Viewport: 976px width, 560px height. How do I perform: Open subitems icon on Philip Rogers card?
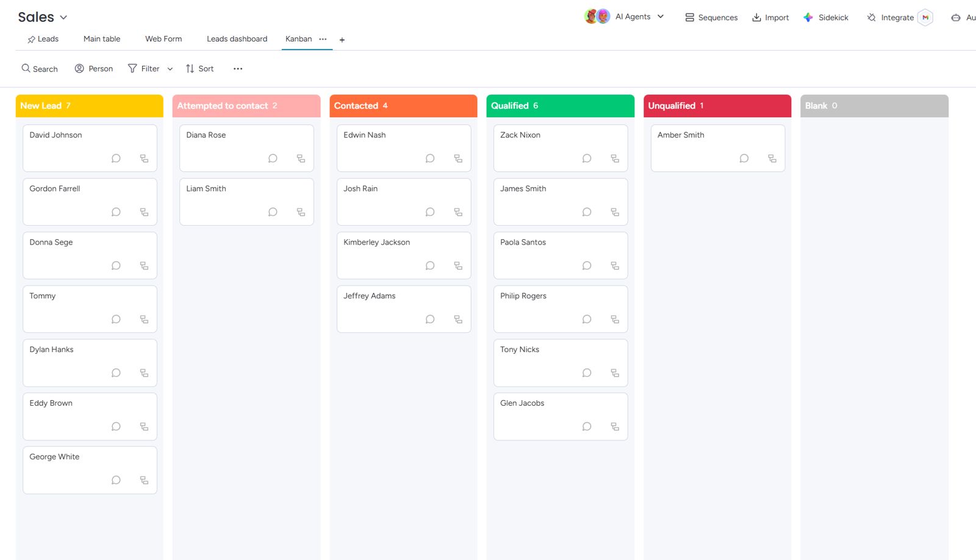615,320
